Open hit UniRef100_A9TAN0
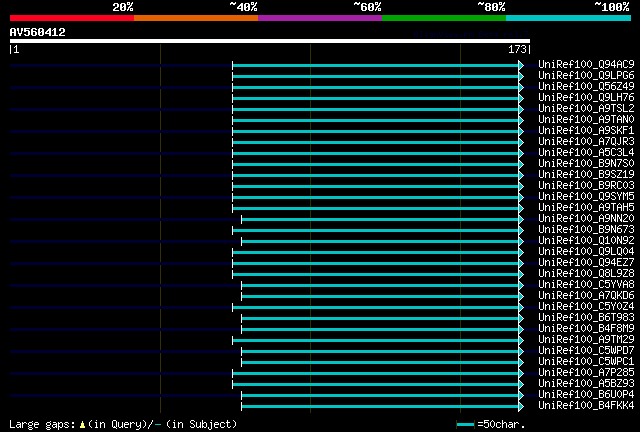 pos(586,120)
